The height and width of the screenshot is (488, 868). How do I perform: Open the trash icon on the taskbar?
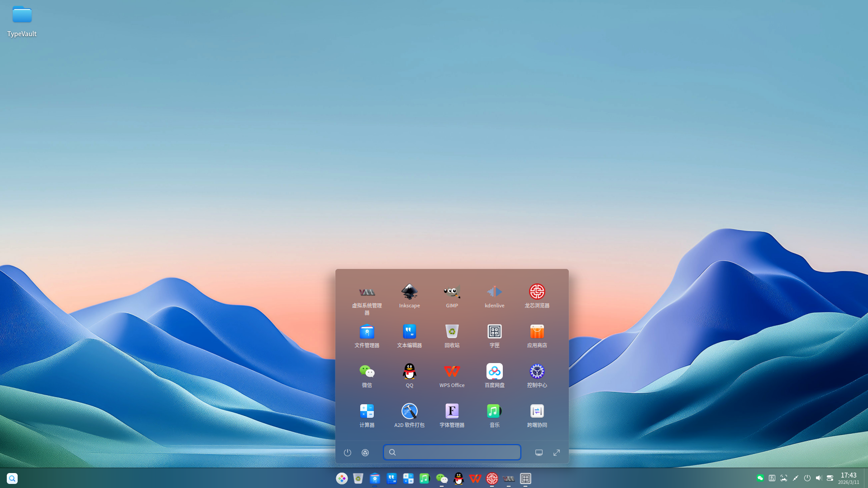coord(358,478)
